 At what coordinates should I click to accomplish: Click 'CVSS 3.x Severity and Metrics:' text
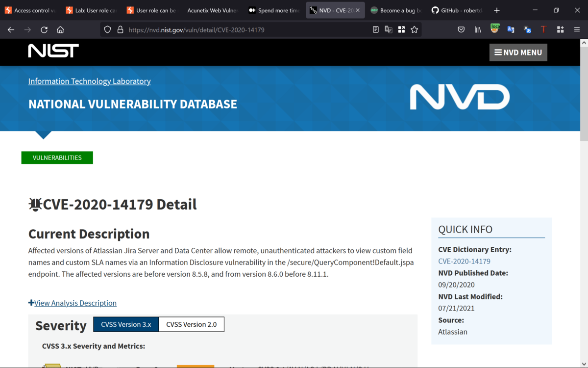click(94, 346)
